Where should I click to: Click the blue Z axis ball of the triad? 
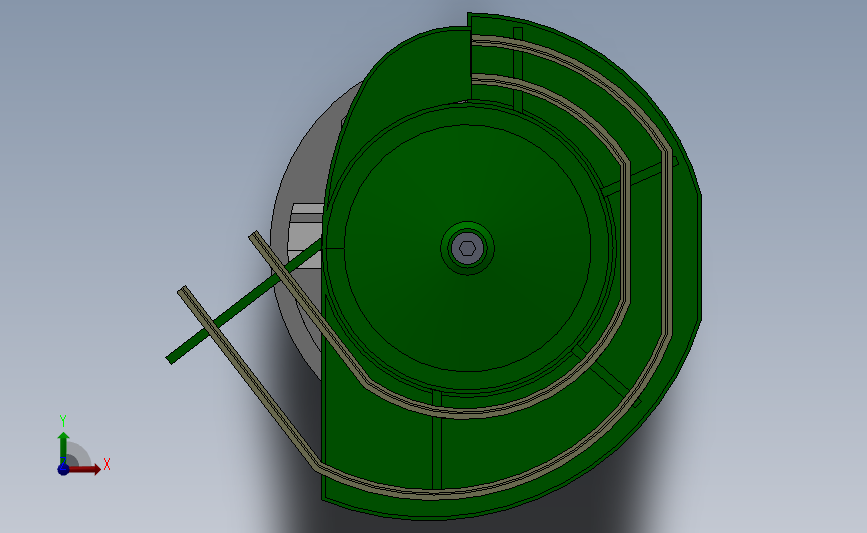click(63, 469)
